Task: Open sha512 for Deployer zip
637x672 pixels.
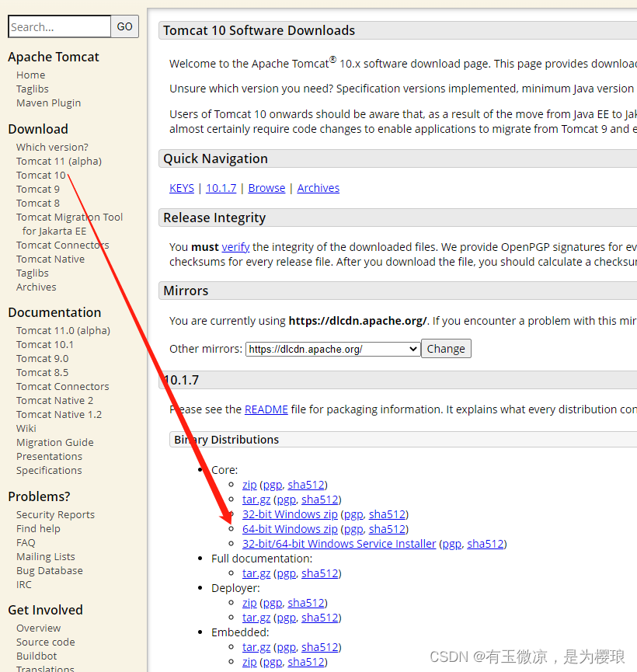Action: 306,603
